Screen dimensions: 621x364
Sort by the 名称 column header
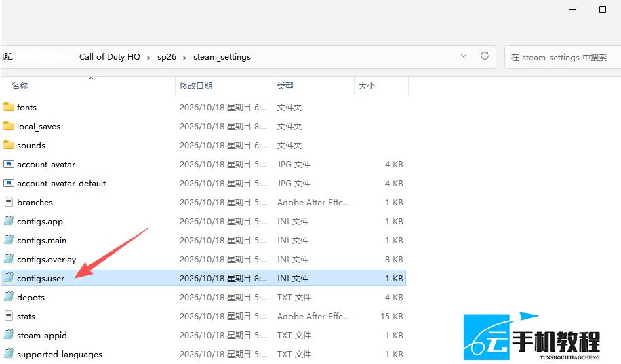(20, 85)
